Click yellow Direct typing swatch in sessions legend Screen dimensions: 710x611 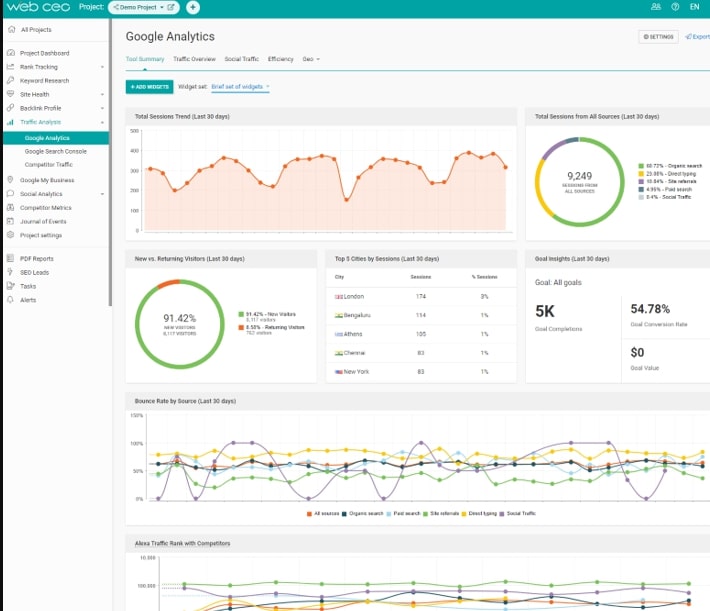(x=641, y=173)
